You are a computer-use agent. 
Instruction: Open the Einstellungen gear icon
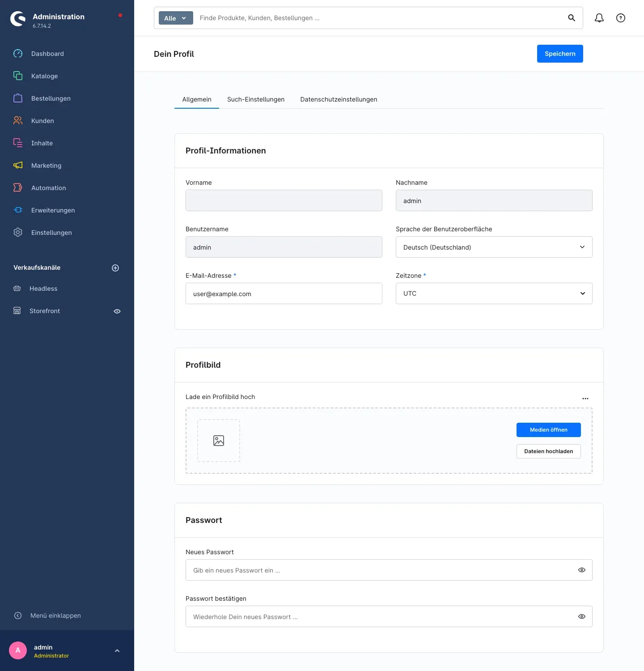tap(18, 233)
